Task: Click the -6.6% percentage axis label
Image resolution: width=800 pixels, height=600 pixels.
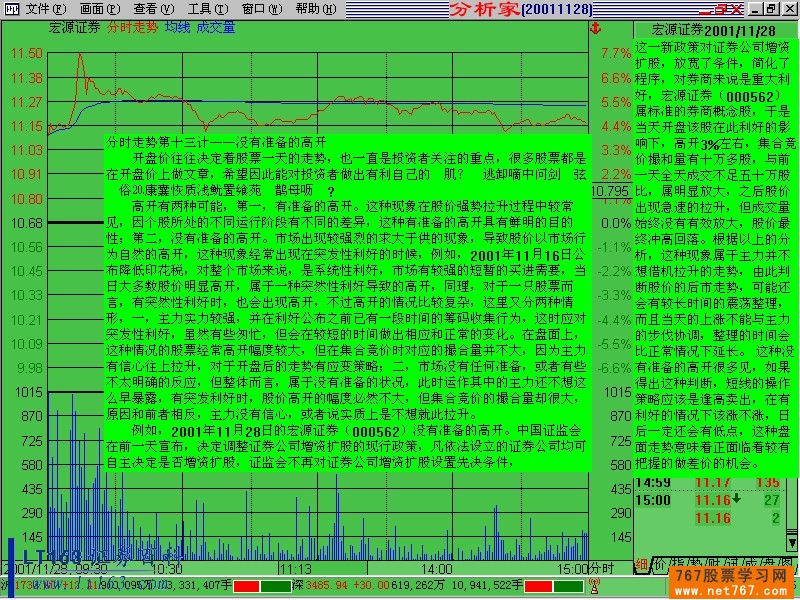Action: tap(615, 368)
